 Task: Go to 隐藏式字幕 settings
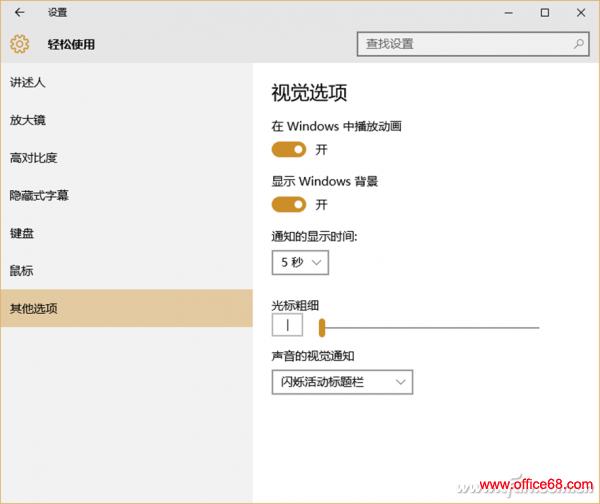(126, 196)
